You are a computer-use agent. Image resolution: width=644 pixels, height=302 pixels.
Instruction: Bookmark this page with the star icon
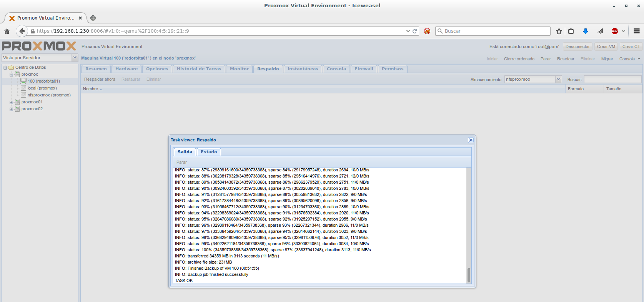559,31
